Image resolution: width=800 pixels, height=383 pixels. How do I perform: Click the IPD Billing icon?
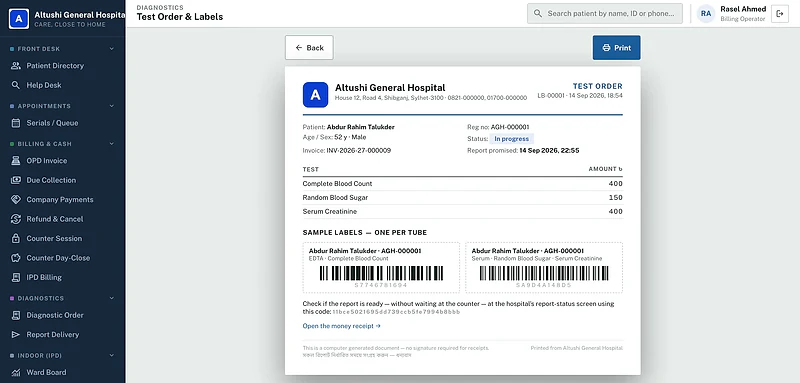16,277
